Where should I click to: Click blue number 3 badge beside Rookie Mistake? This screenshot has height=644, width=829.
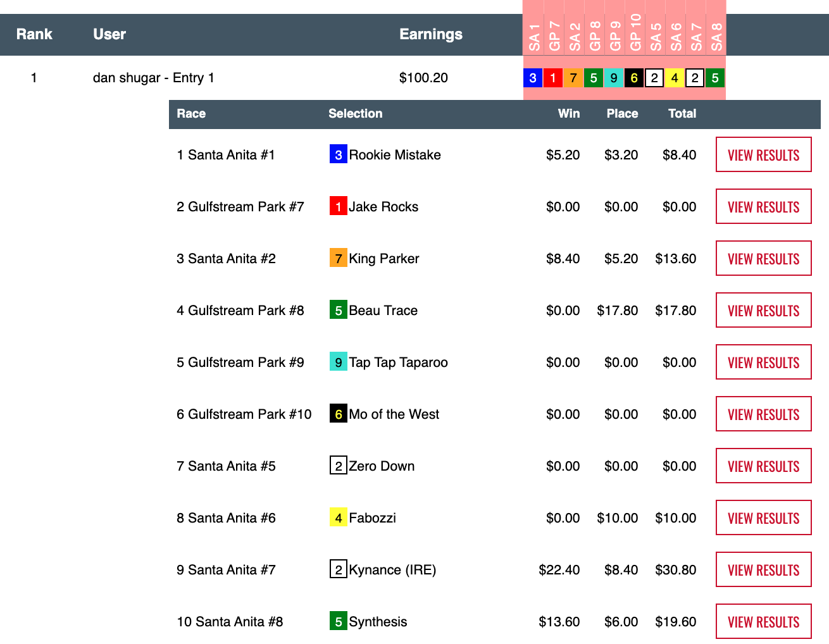338,155
